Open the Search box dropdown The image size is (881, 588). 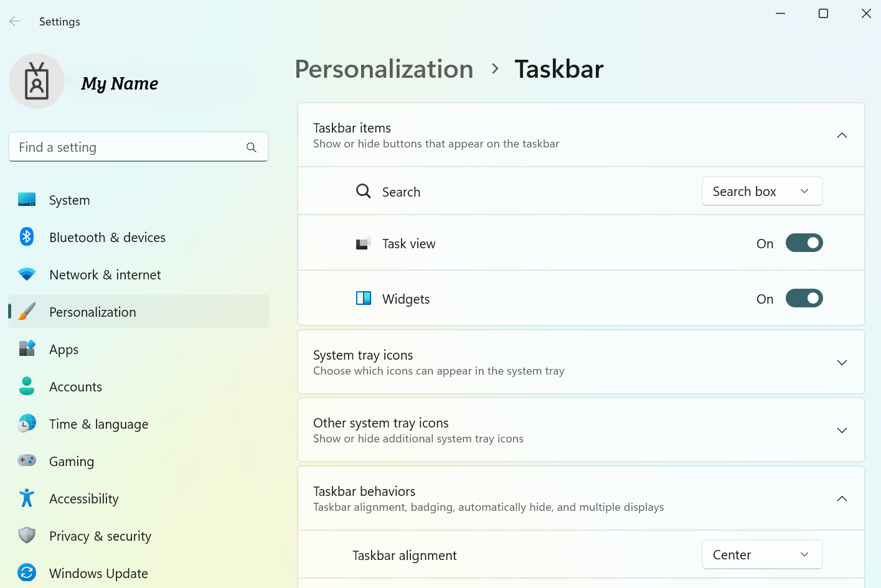(761, 192)
